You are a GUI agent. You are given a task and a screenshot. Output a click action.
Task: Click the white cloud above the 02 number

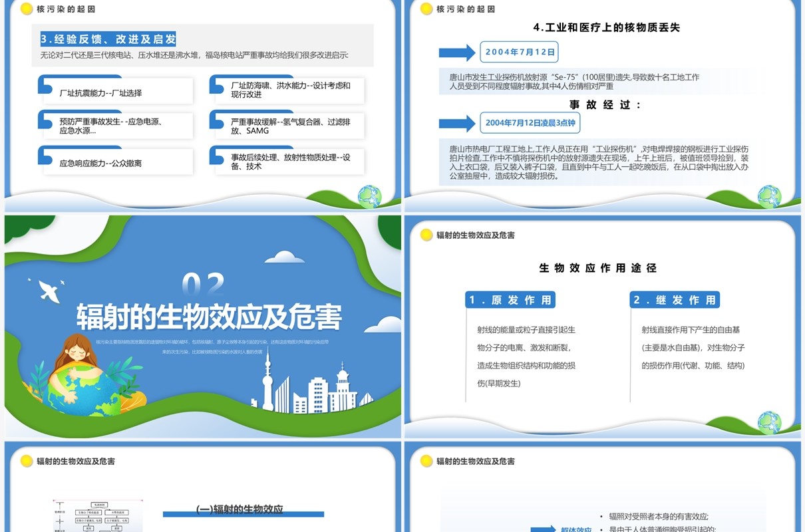pyautogui.click(x=285, y=257)
